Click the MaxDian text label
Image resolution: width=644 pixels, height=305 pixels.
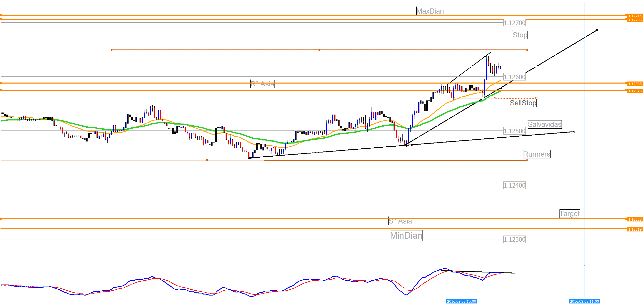point(430,11)
